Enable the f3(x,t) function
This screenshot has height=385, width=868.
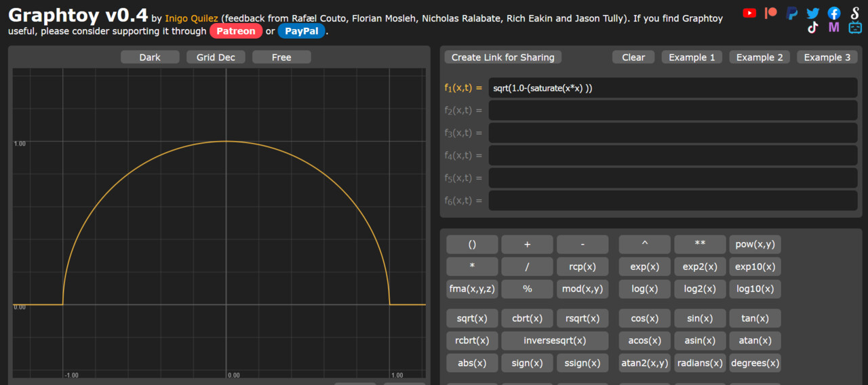click(463, 133)
